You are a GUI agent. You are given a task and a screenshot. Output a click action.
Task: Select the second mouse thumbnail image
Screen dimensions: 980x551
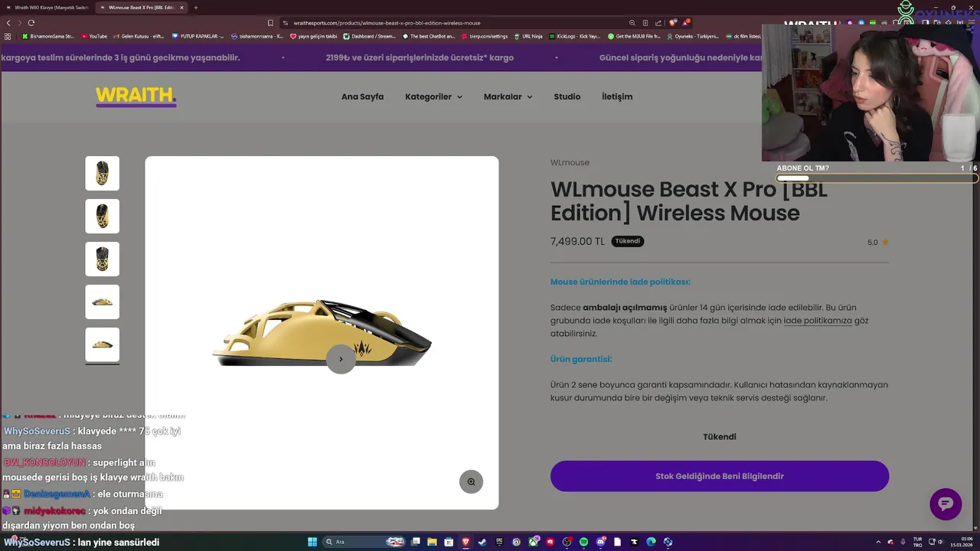point(102,216)
